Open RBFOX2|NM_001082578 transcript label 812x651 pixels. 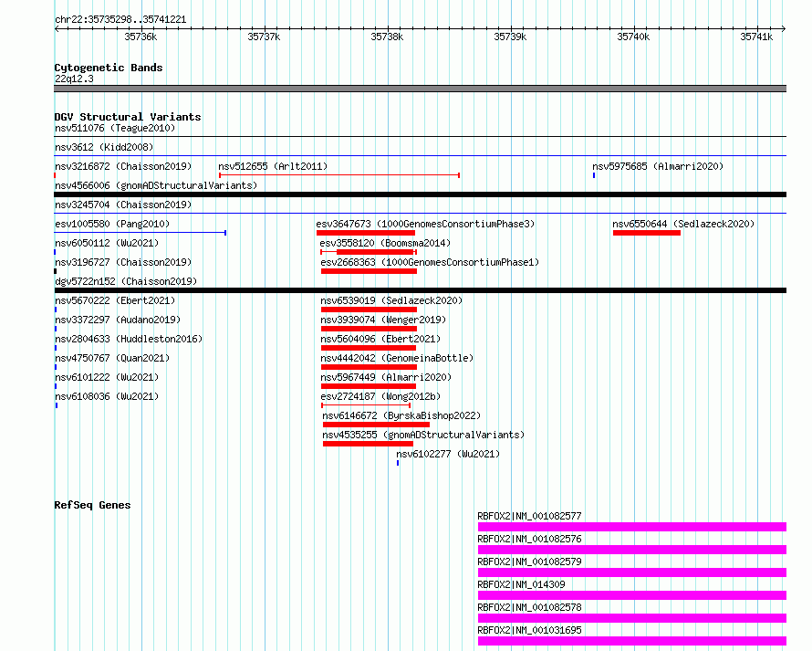point(529,607)
